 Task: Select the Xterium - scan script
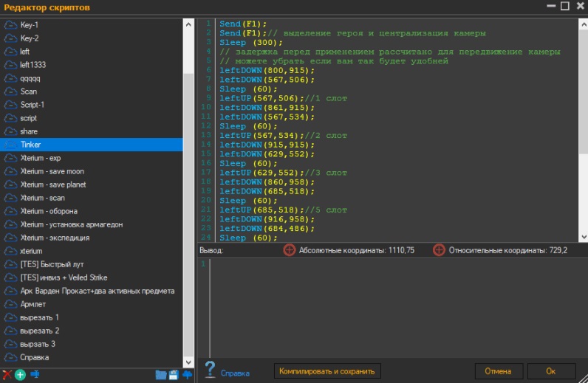[x=42, y=198]
